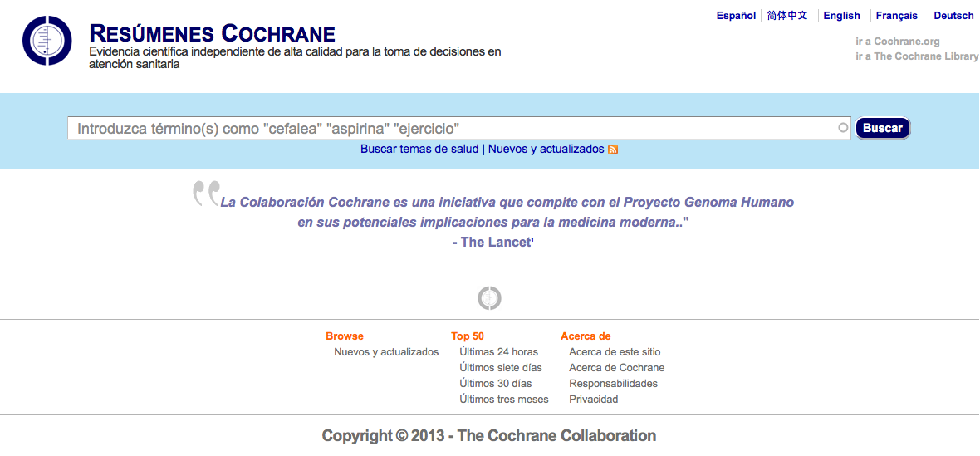Switch the language to Français
The image size is (980, 456).
896,16
